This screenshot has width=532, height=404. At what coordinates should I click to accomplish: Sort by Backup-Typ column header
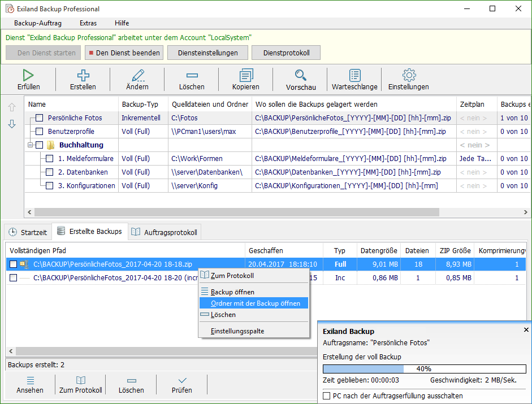point(143,105)
